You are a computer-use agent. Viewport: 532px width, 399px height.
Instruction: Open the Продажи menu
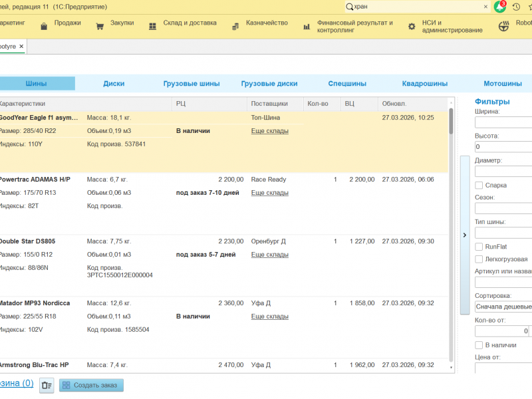pos(68,23)
